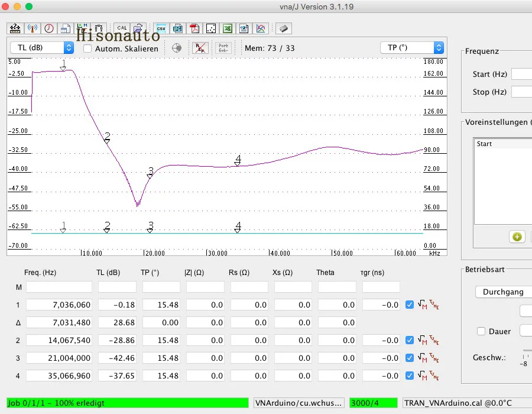
Task: Click tune icon in marker 4 row
Action: point(434,376)
